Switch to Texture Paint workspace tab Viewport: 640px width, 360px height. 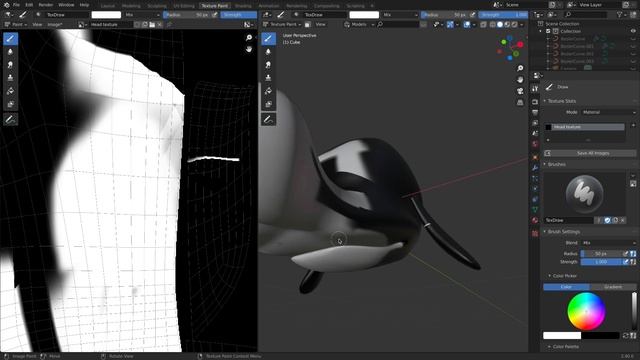pyautogui.click(x=215, y=6)
